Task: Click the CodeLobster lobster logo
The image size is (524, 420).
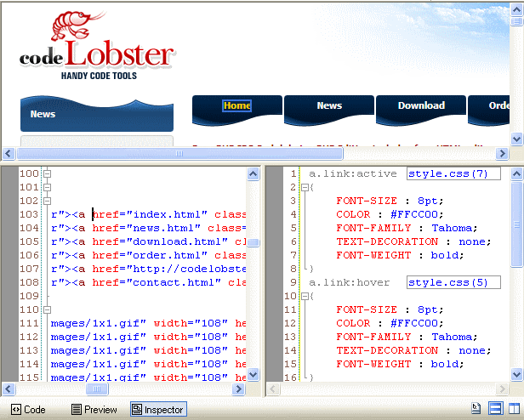Action: 96,45
